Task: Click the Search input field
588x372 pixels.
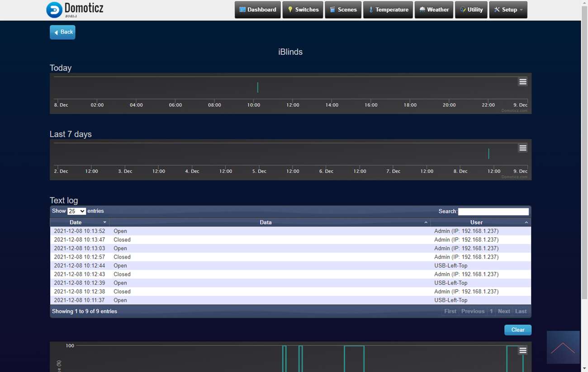Action: tap(493, 212)
